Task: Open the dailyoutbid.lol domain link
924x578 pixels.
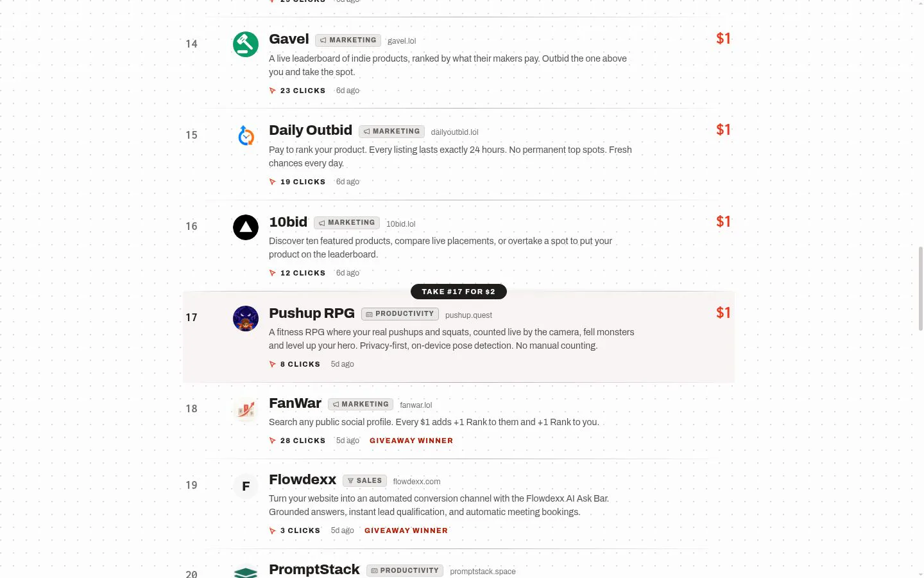Action: (x=454, y=132)
